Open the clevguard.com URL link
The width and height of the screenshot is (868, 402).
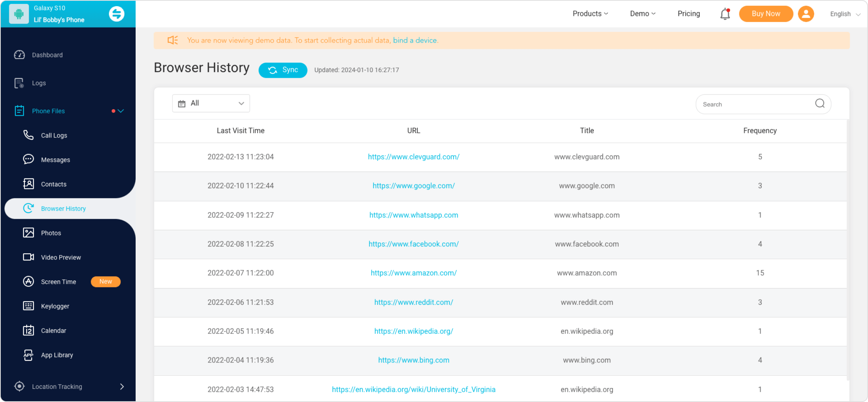pyautogui.click(x=413, y=157)
